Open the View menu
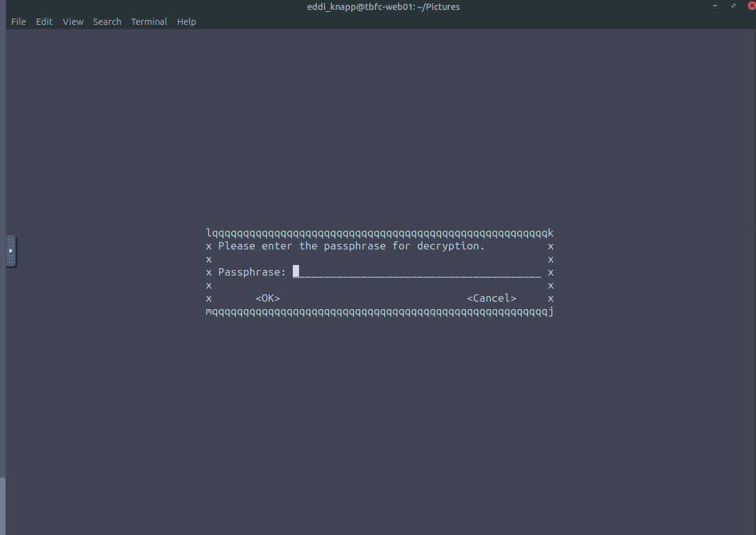The width and height of the screenshot is (756, 535). click(x=73, y=22)
